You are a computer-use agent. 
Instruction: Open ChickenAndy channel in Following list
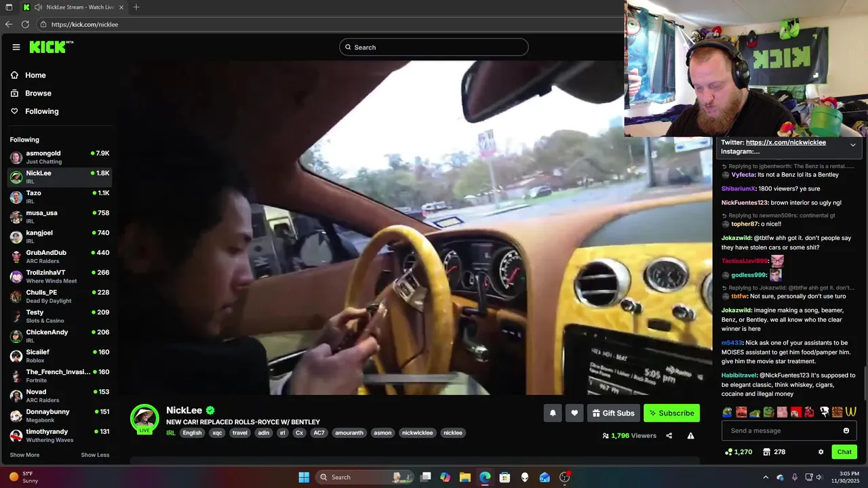click(60, 336)
